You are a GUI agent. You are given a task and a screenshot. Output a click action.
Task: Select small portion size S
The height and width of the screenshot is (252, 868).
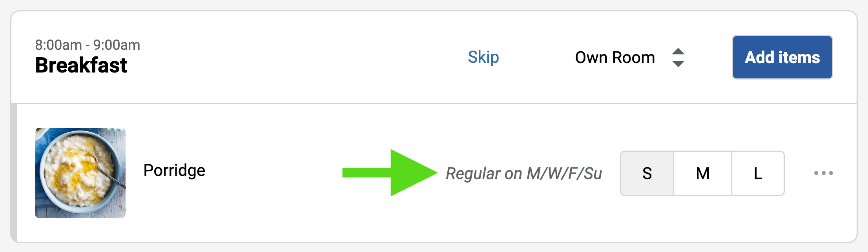tap(647, 173)
